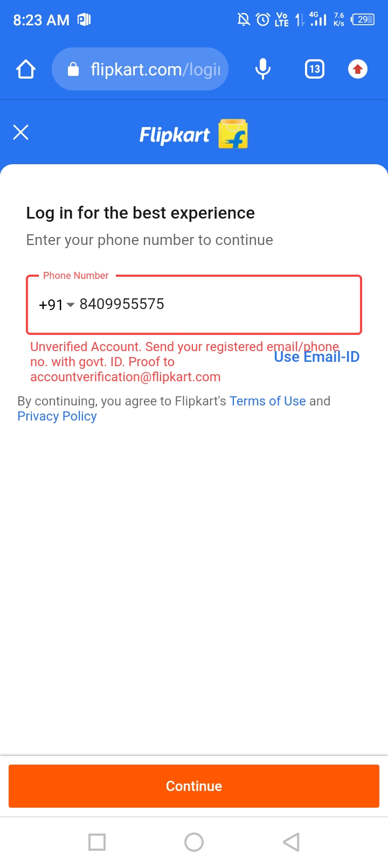Tap the flipkart.com address bar
The width and height of the screenshot is (388, 868).
point(155,69)
